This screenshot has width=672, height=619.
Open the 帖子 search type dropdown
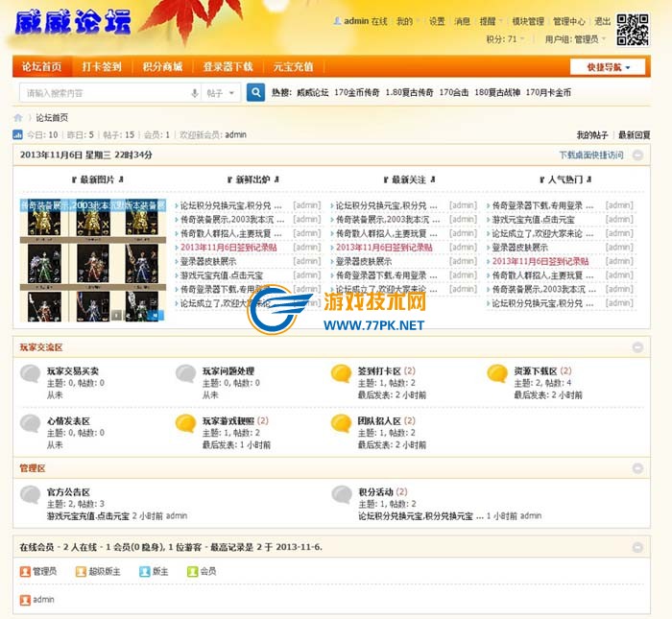[x=220, y=93]
